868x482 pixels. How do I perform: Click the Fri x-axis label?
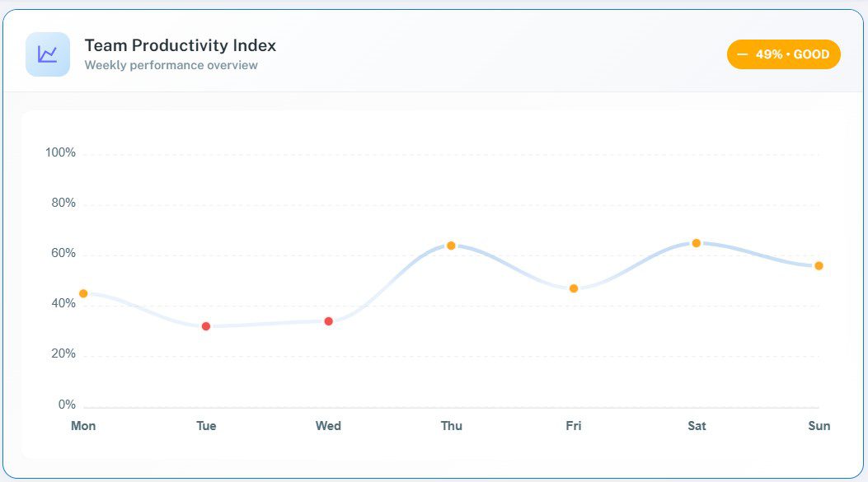tap(574, 425)
